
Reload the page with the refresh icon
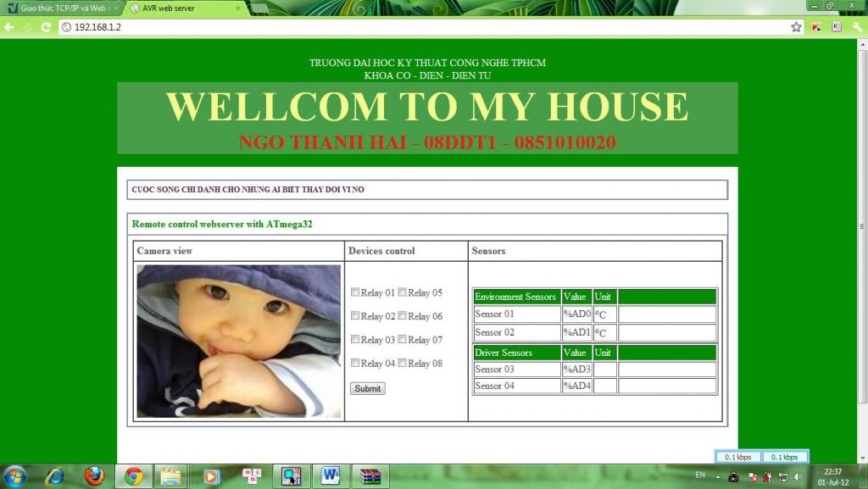[x=46, y=26]
